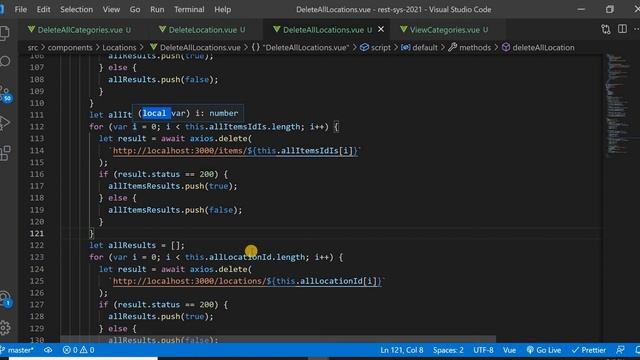Open the Edit menu
This screenshot has width=640, height=360.
[43, 9]
